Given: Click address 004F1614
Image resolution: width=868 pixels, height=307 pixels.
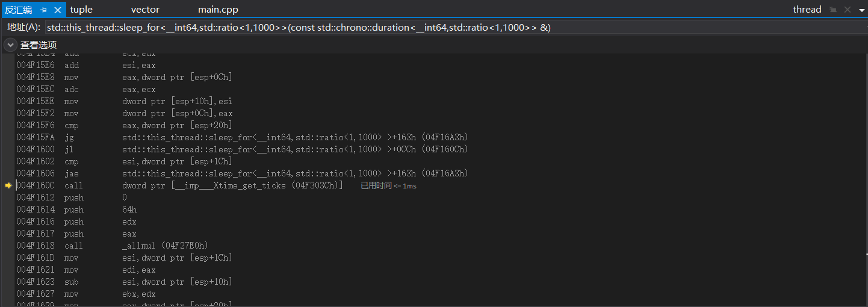Looking at the screenshot, I should (36, 209).
